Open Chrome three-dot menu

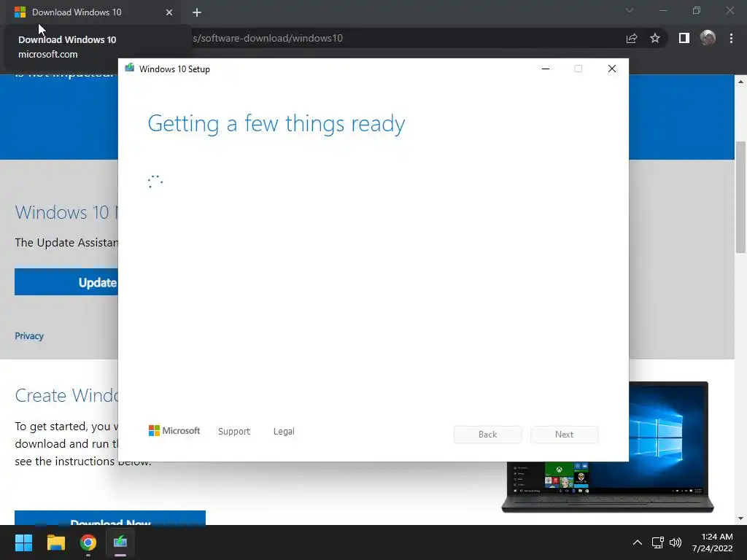[731, 38]
